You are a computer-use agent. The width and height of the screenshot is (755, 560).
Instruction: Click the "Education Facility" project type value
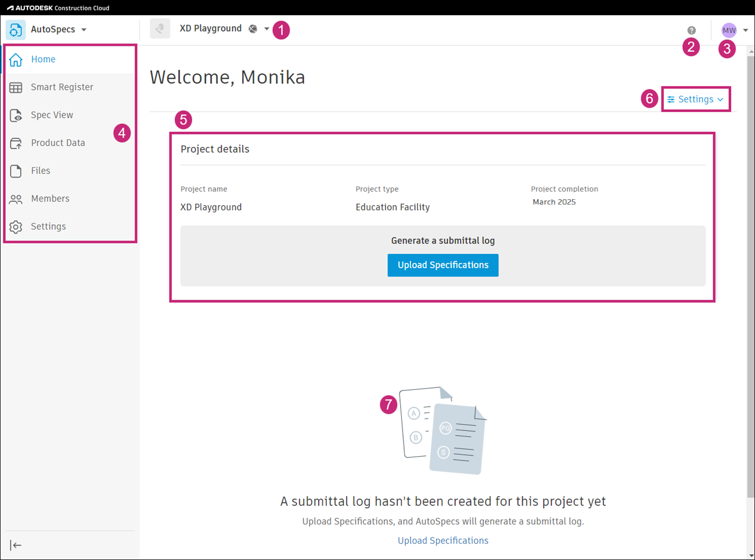click(x=393, y=207)
